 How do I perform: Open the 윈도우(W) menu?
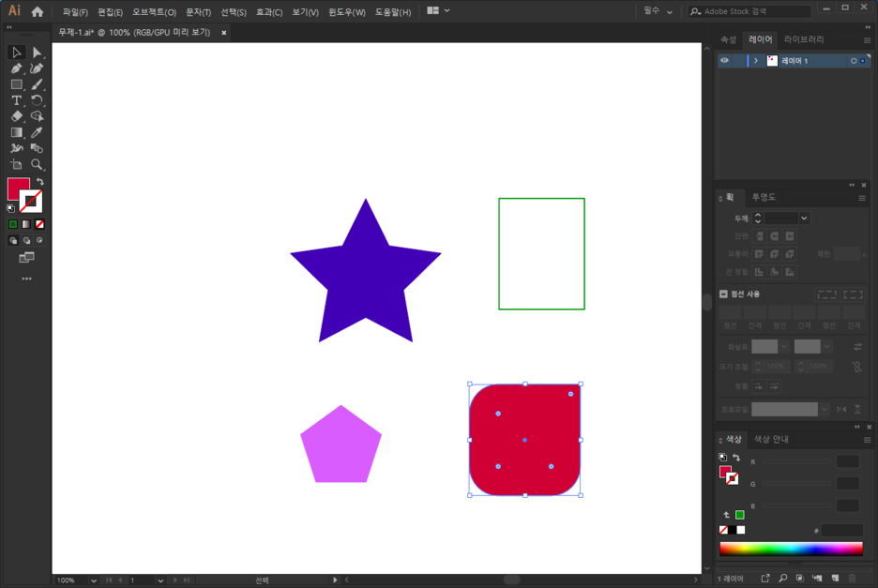tap(347, 12)
